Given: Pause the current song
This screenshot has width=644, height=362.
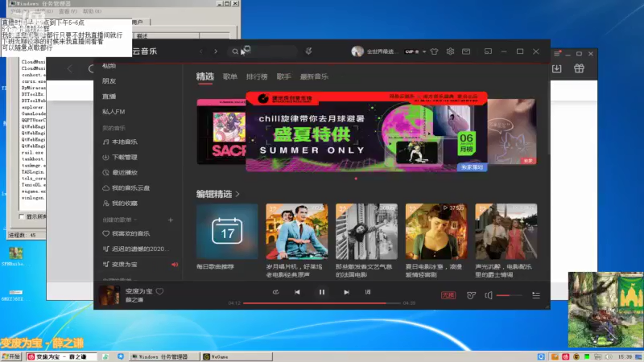Looking at the screenshot, I should tap(321, 292).
